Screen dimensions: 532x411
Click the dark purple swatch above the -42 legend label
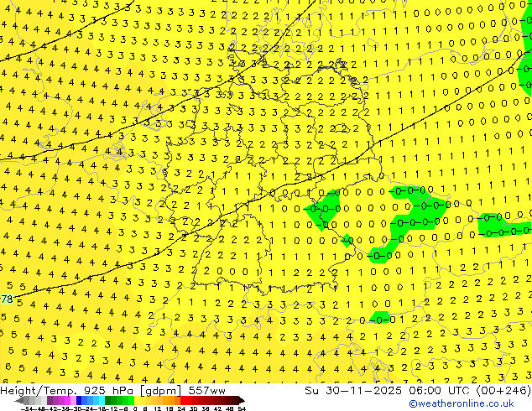pyautogui.click(x=50, y=400)
